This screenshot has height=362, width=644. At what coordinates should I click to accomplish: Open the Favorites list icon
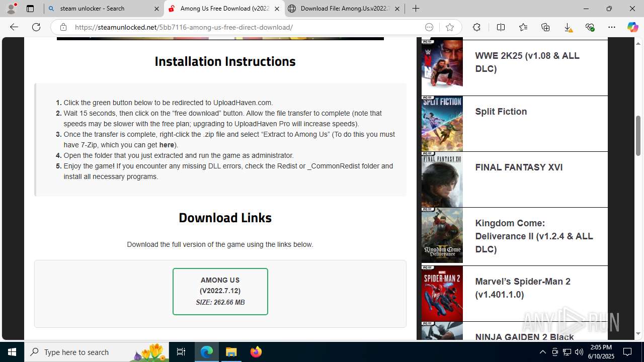523,27
